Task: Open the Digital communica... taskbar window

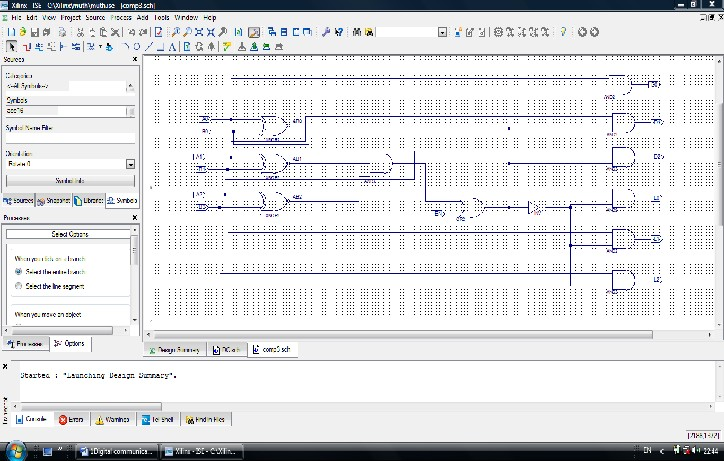Action: coord(117,451)
